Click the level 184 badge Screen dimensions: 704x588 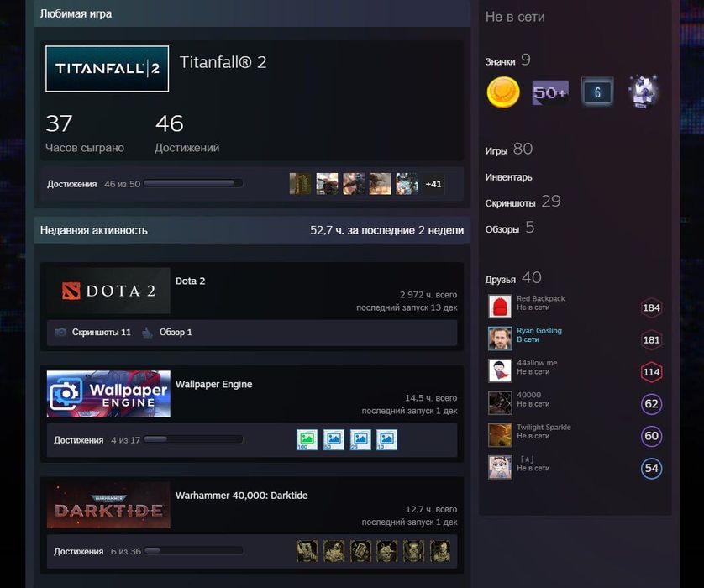pos(651,308)
